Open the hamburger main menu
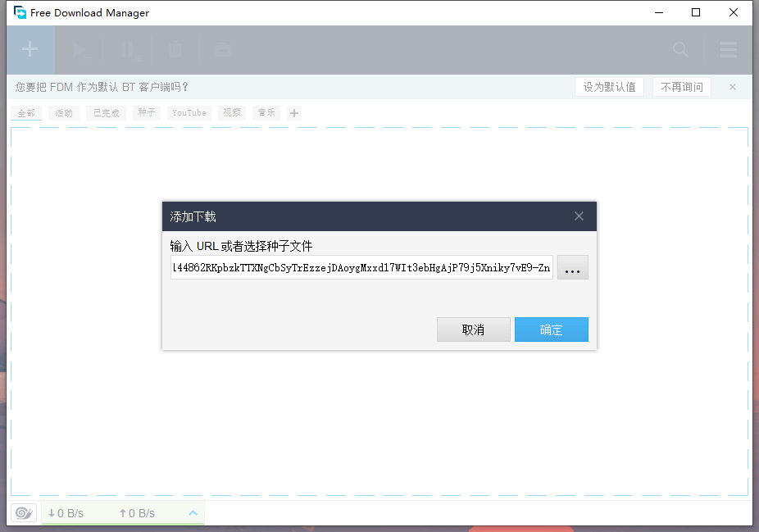The width and height of the screenshot is (759, 532). (x=729, y=49)
